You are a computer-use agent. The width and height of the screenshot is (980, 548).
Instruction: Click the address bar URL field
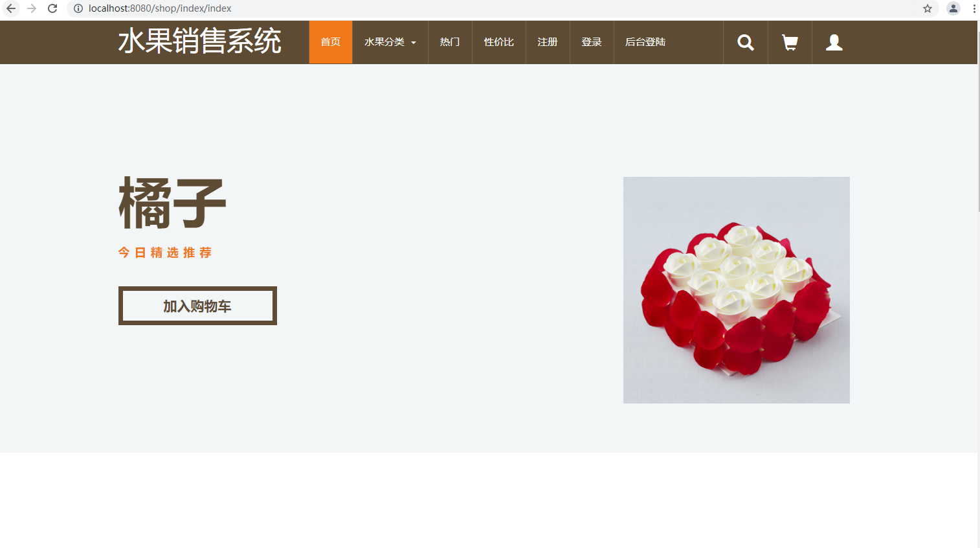point(498,8)
